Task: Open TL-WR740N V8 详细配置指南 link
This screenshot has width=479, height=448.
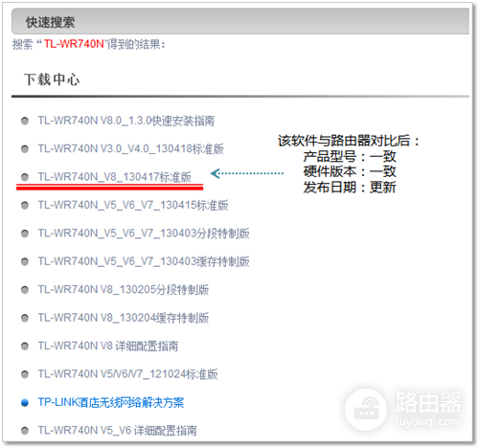Action: pos(108,346)
